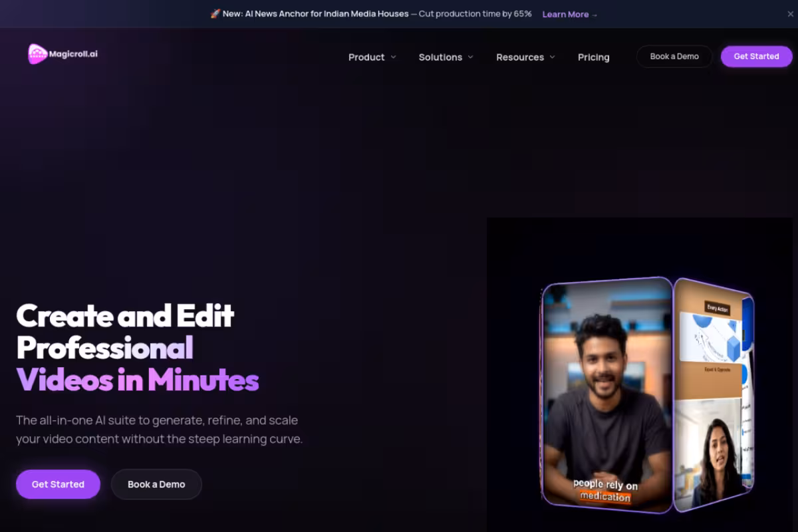Click the rocket emoji in the banner
Viewport: 798px width, 532px height.
tap(215, 14)
